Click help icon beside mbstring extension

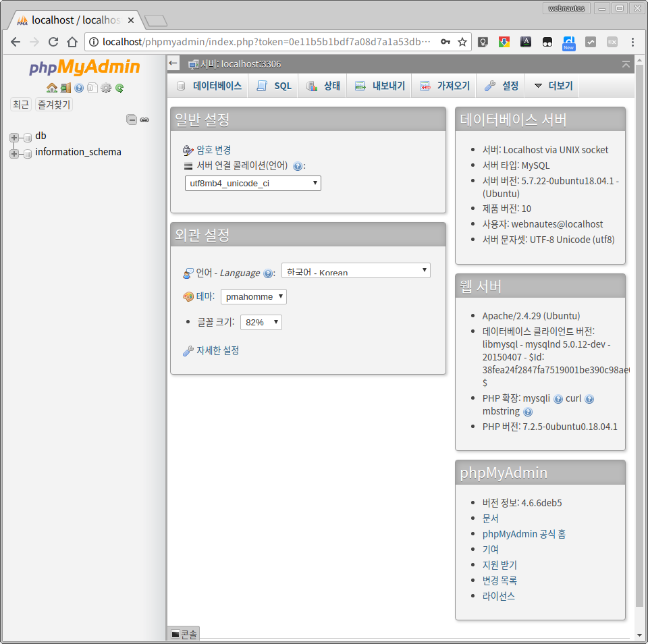pos(528,412)
